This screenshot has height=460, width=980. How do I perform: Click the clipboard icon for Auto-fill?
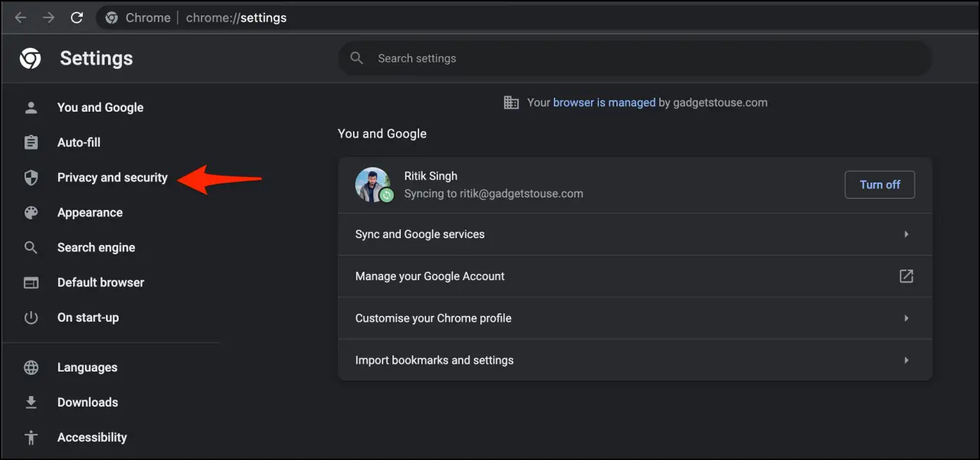click(31, 143)
